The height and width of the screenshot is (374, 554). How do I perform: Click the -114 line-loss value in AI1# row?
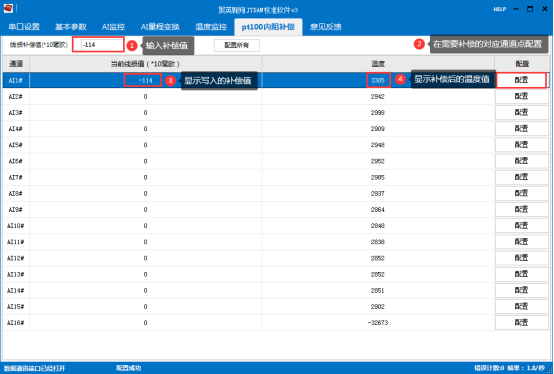[x=145, y=81]
